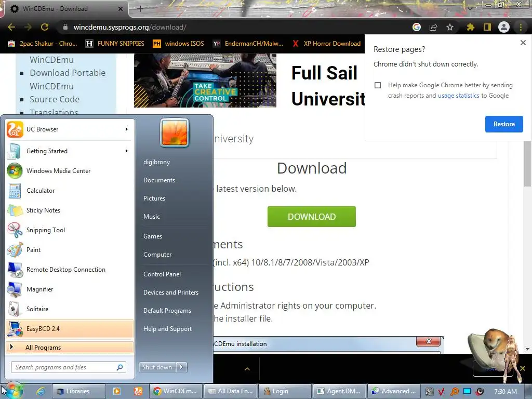The height and width of the screenshot is (399, 532).
Task: Open FUNNY SNIPPIES bookmark
Action: tap(115, 44)
